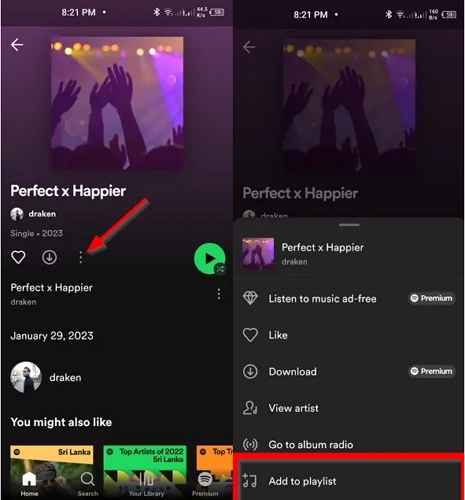The height and width of the screenshot is (500, 465).
Task: Tap the Single 2023 label
Action: [x=37, y=233]
